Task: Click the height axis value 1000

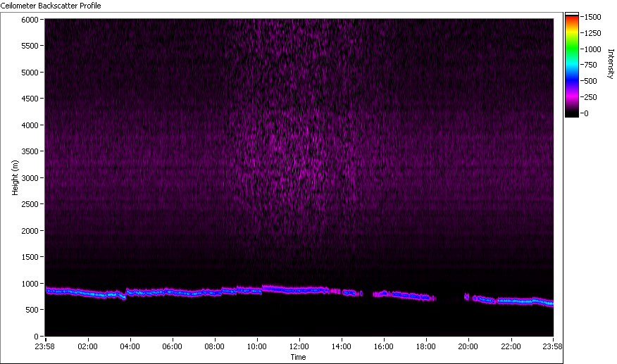Action: tap(30, 284)
